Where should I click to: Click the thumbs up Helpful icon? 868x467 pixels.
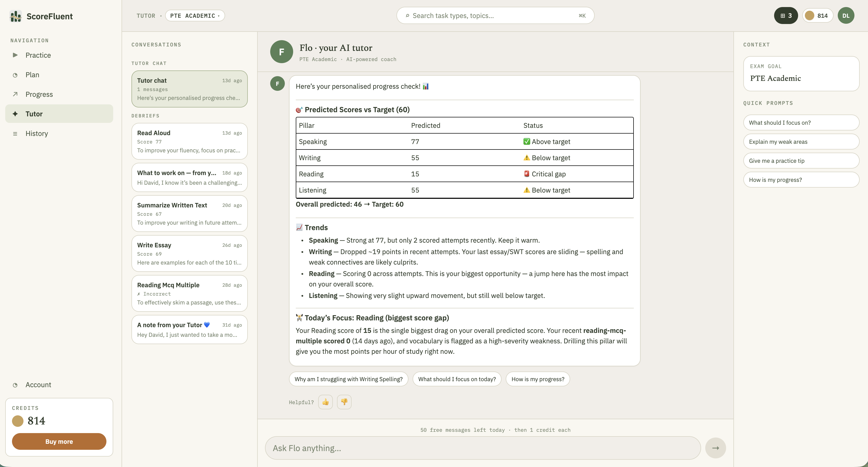(325, 402)
